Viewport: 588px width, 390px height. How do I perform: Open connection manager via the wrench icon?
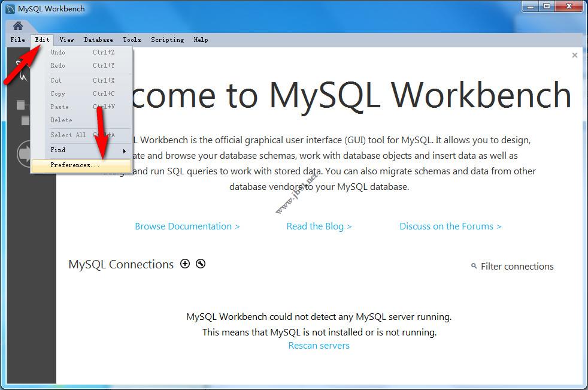[200, 264]
